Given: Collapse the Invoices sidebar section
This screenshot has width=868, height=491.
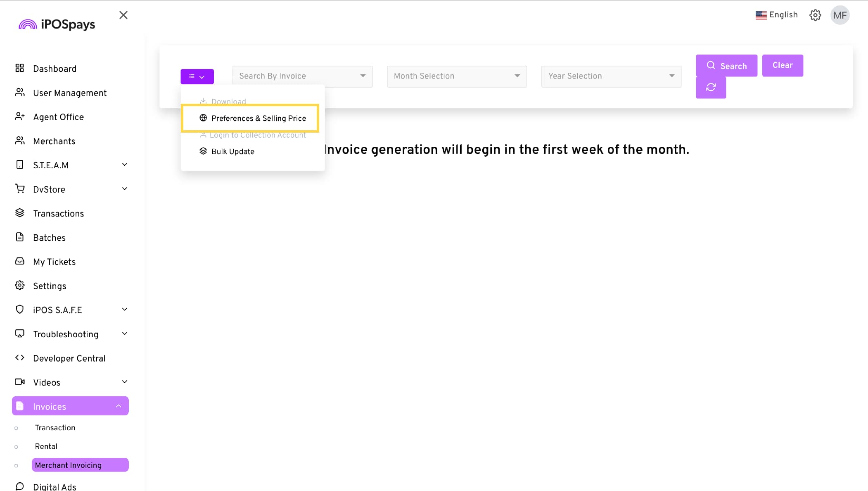Looking at the screenshot, I should coord(119,406).
